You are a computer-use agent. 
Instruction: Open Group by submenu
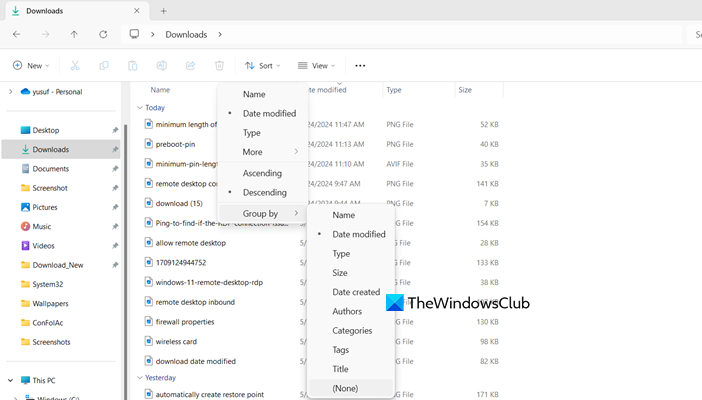click(x=263, y=213)
